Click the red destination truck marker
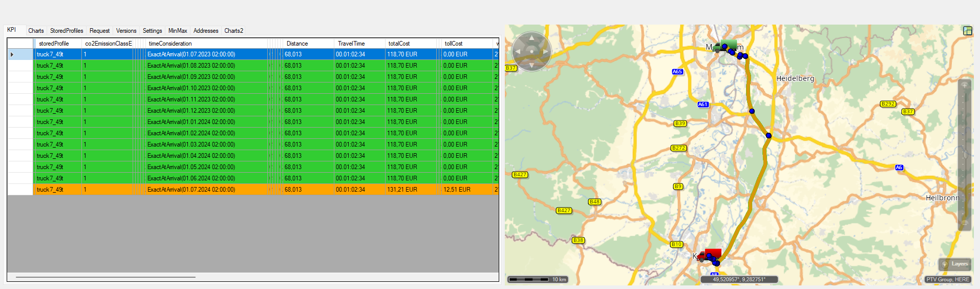Image resolution: width=980 pixels, height=289 pixels. pyautogui.click(x=711, y=255)
